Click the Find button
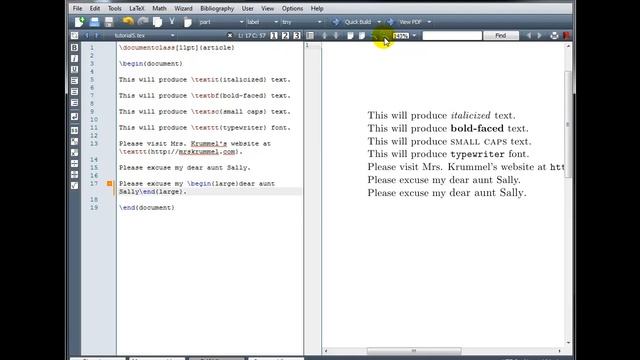The width and height of the screenshot is (640, 360). (x=501, y=36)
